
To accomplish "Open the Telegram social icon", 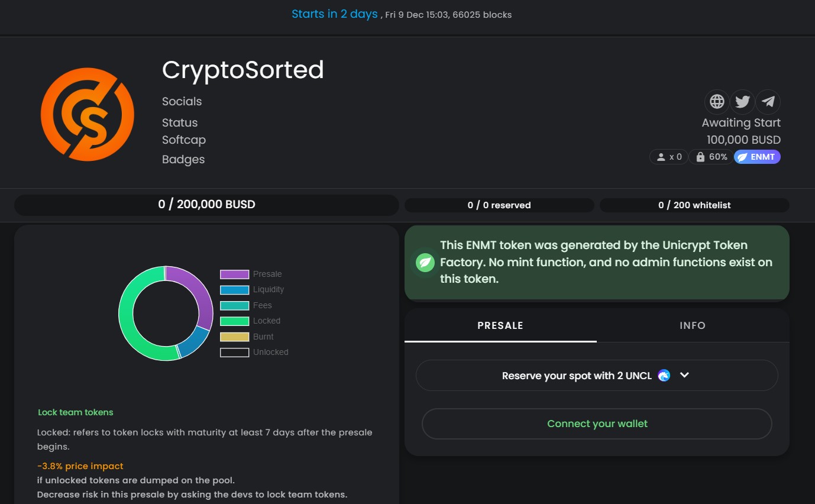I will pyautogui.click(x=768, y=102).
